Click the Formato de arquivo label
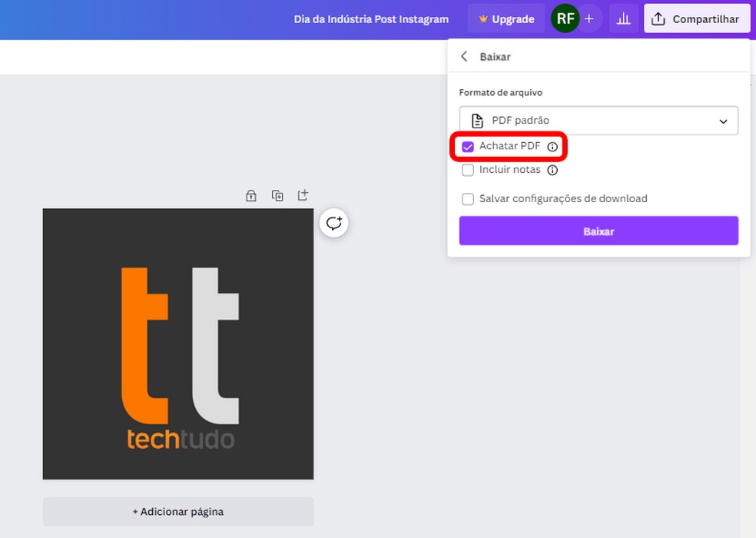Screen dimensions: 756x538 500,93
